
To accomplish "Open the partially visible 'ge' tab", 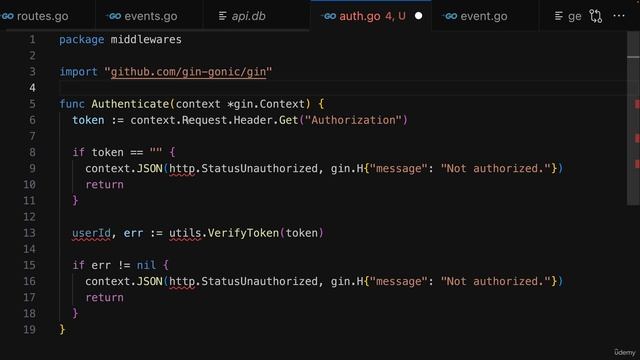I will click(567, 16).
